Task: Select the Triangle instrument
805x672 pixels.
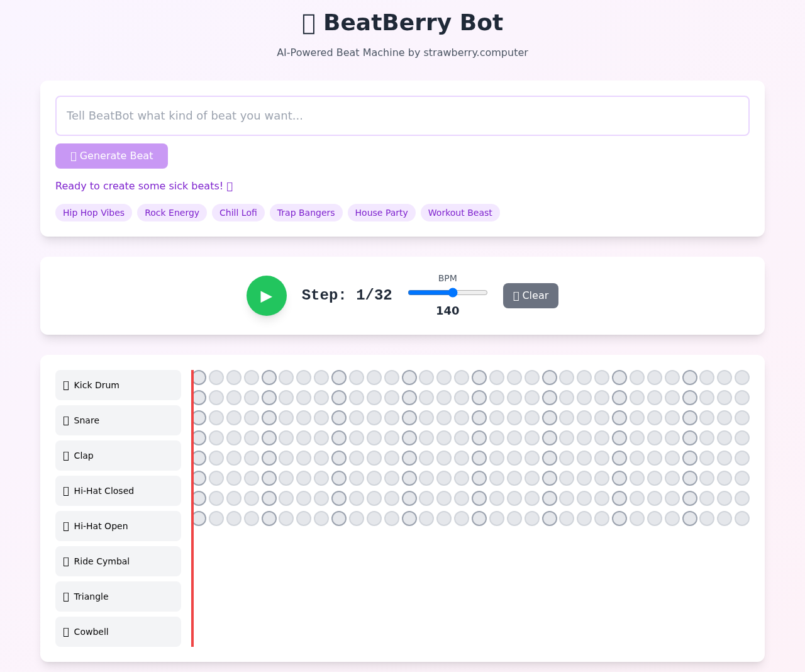Action: click(118, 596)
